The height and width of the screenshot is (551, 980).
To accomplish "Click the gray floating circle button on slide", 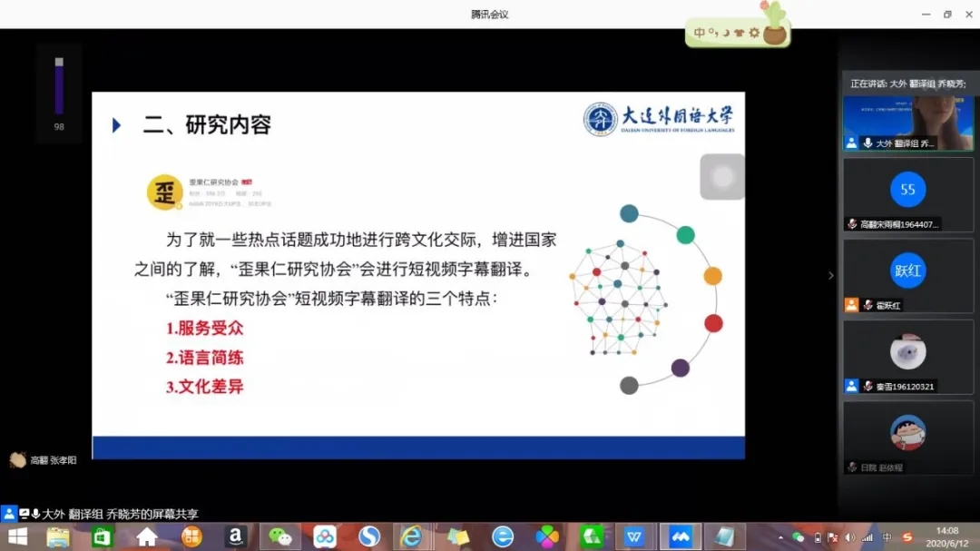I will click(x=722, y=177).
